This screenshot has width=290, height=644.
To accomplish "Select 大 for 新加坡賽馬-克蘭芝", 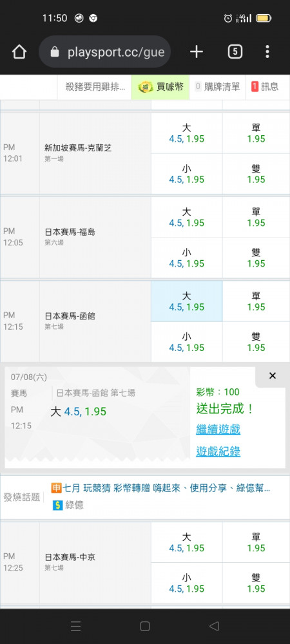I will point(186,133).
